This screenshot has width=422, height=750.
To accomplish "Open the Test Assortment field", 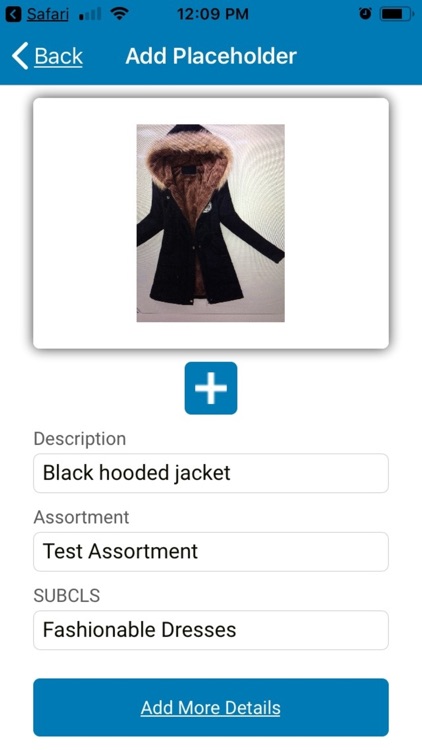I will coord(211,551).
